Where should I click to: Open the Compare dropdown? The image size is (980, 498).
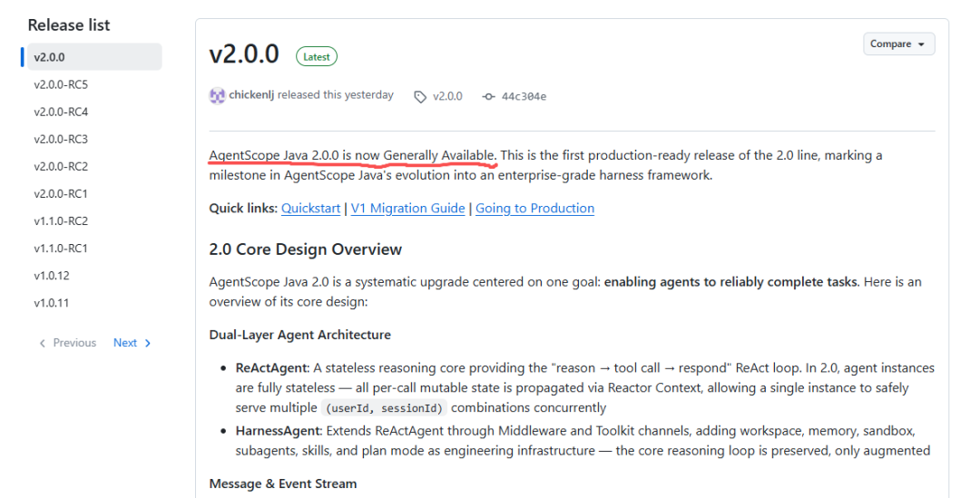tap(898, 44)
